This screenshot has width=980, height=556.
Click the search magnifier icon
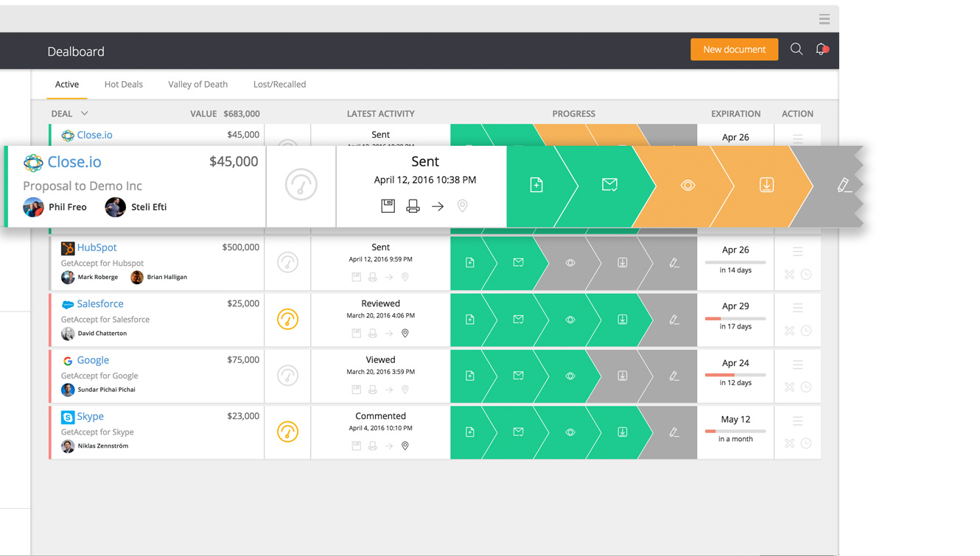pyautogui.click(x=797, y=49)
